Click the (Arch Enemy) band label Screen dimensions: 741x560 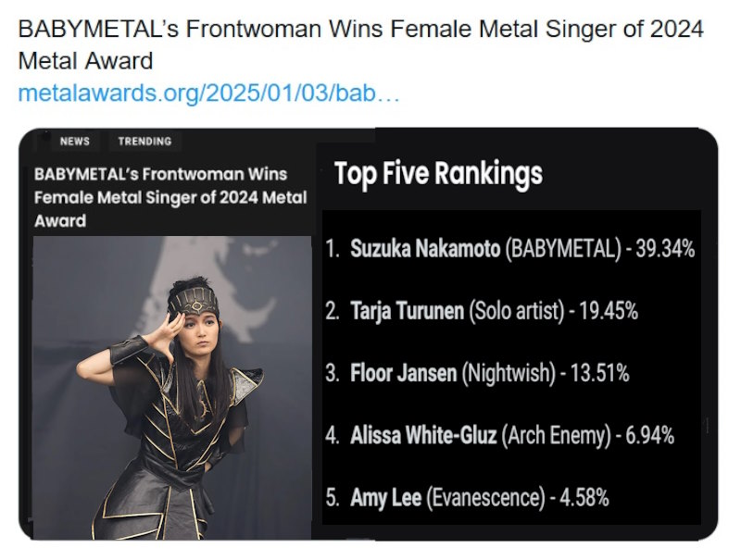pyautogui.click(x=557, y=435)
